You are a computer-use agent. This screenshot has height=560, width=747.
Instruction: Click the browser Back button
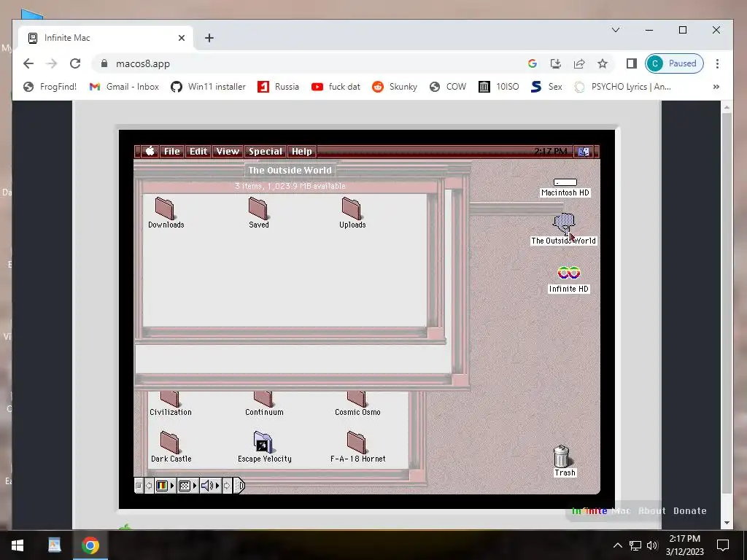(x=28, y=63)
